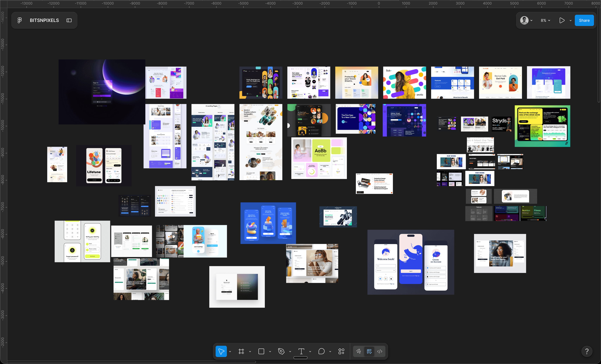The height and width of the screenshot is (364, 601).
Task: Click the horizontal scrollbar at the bottom
Action: 132,362
